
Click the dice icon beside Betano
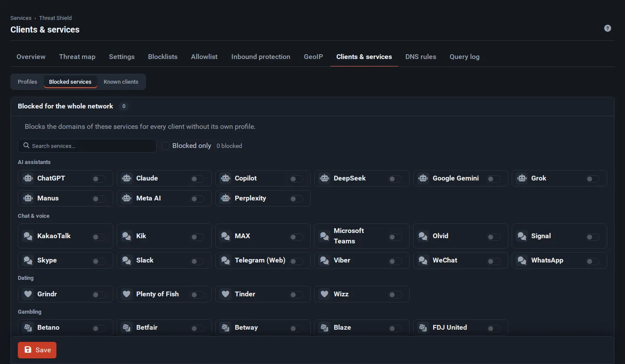tap(28, 328)
